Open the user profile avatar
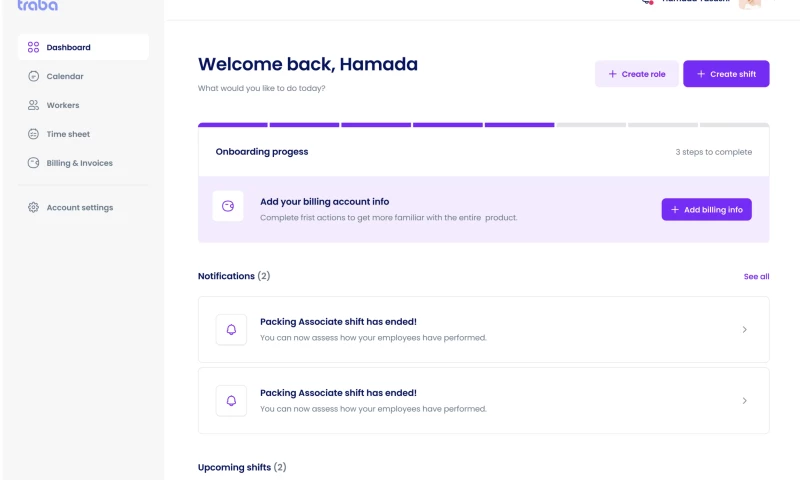Screen dimensions: 800x480 tap(749, 3)
